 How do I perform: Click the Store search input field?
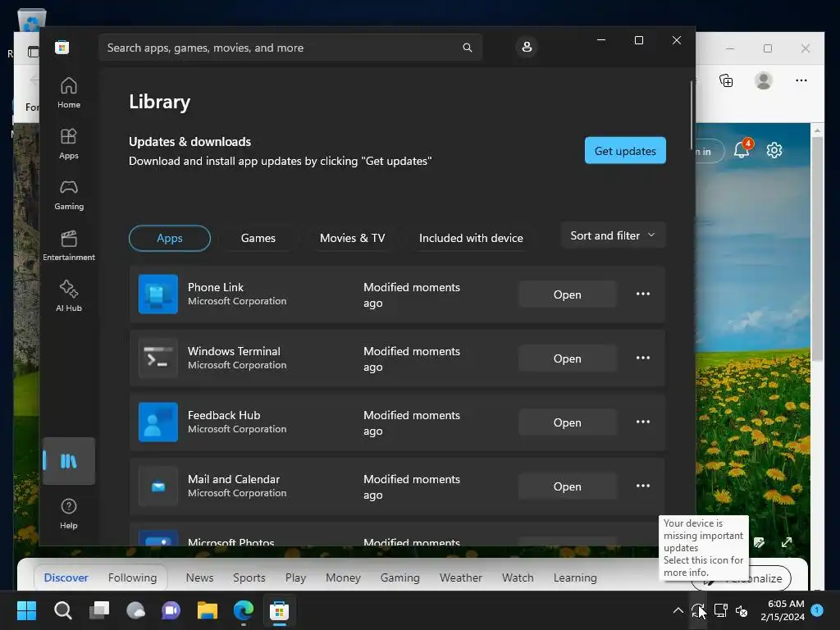click(x=290, y=48)
